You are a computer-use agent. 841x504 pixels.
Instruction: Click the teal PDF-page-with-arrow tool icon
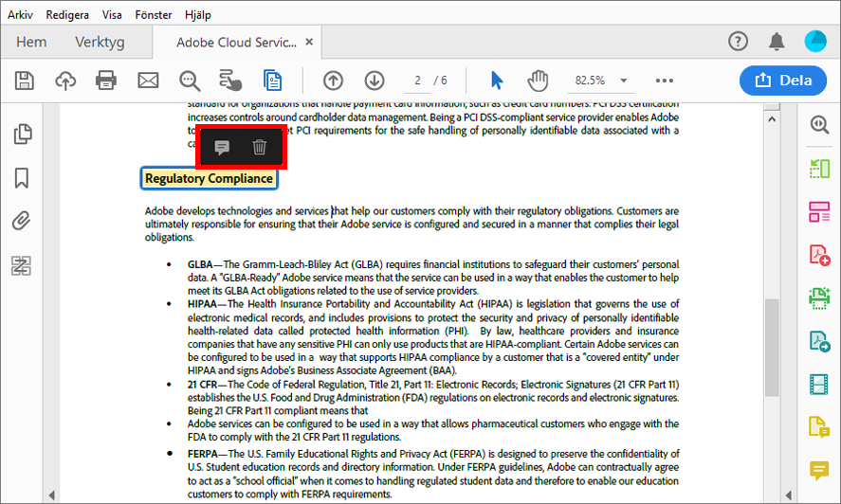click(x=819, y=341)
